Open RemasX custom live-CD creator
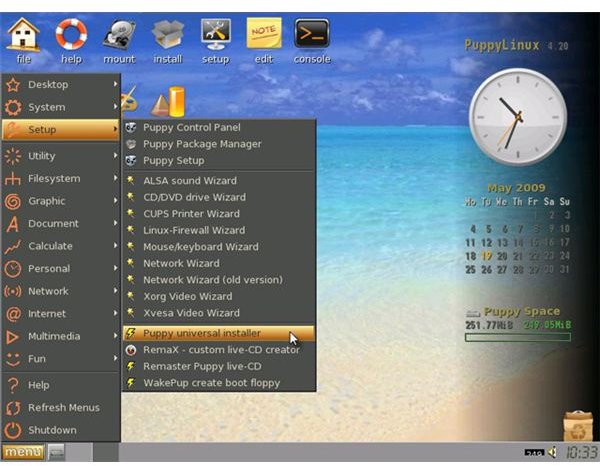Viewport: 600px width, 466px height. pos(219,350)
